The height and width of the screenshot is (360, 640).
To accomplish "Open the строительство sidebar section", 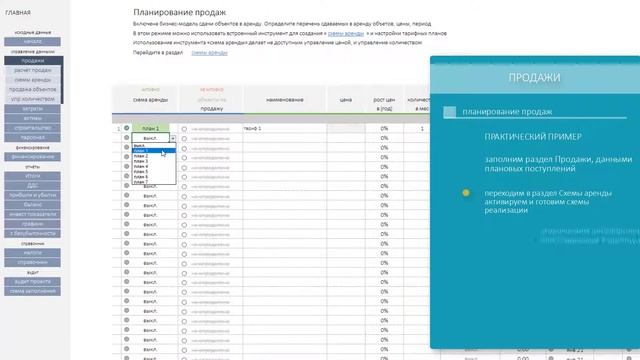I will pyautogui.click(x=33, y=128).
